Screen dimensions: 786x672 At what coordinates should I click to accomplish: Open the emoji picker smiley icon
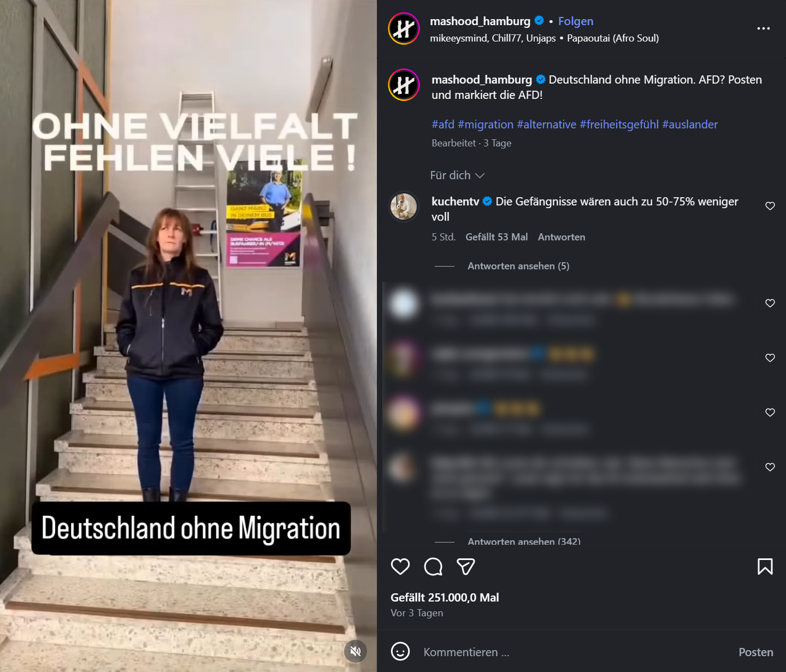[x=400, y=651]
